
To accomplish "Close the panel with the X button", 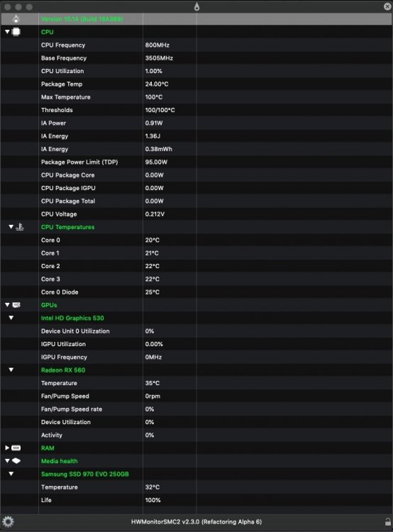I will click(x=387, y=6).
